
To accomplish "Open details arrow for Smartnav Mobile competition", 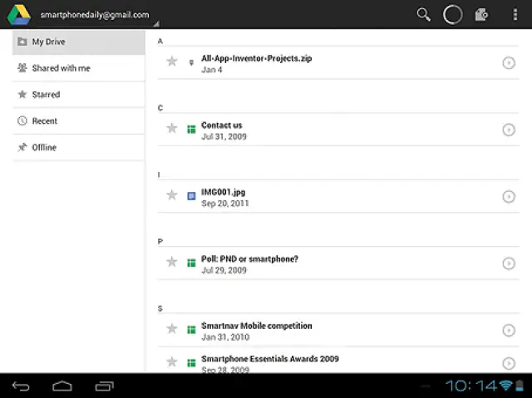I will [509, 330].
